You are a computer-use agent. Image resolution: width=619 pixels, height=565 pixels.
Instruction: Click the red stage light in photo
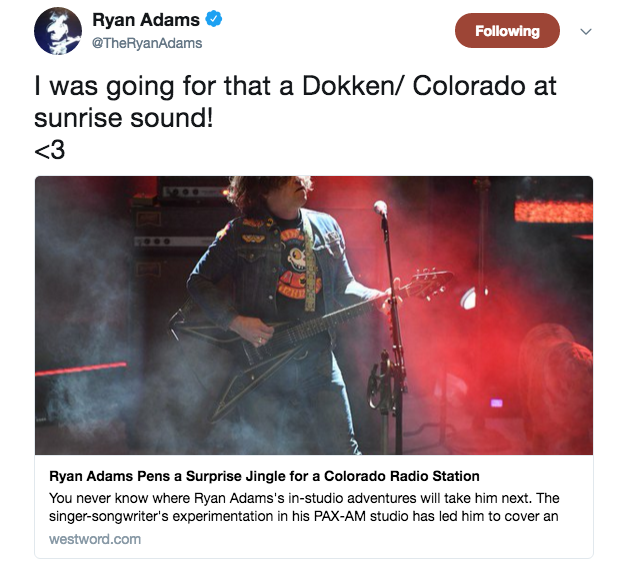pos(553,211)
